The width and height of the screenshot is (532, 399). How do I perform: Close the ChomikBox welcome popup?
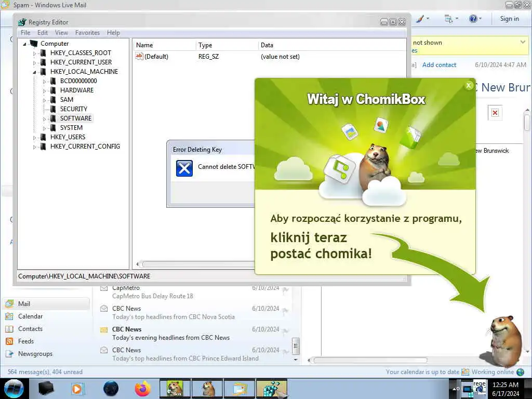click(x=469, y=86)
